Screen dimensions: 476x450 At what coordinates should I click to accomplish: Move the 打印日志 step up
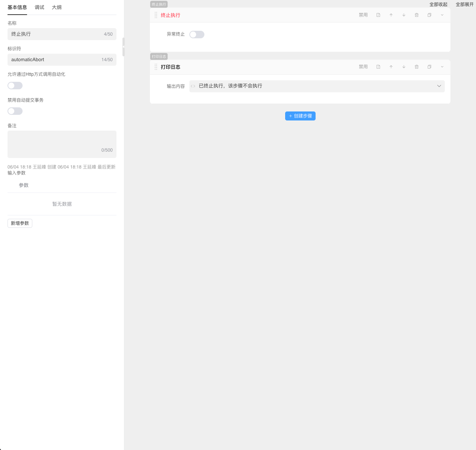pos(391,67)
